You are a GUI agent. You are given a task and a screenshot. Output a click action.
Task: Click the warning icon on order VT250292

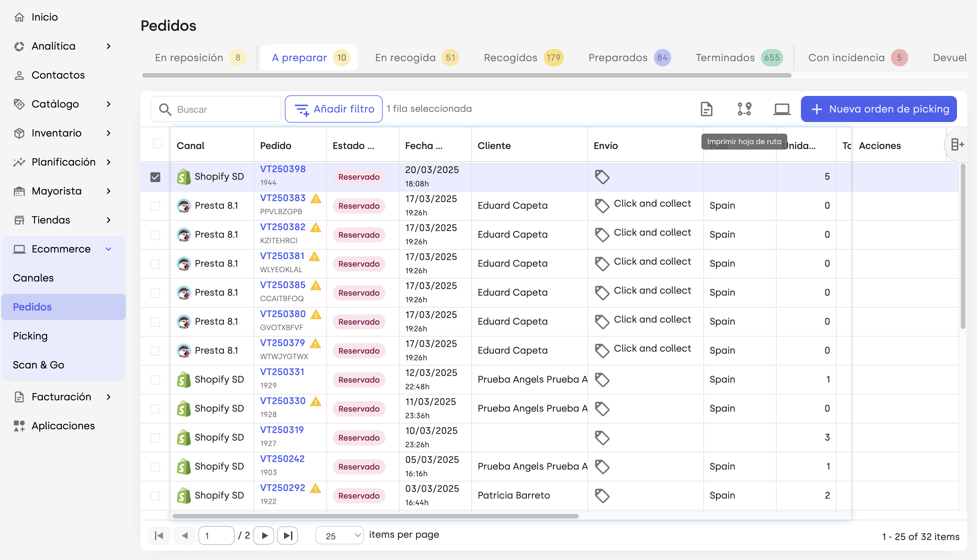(x=316, y=488)
